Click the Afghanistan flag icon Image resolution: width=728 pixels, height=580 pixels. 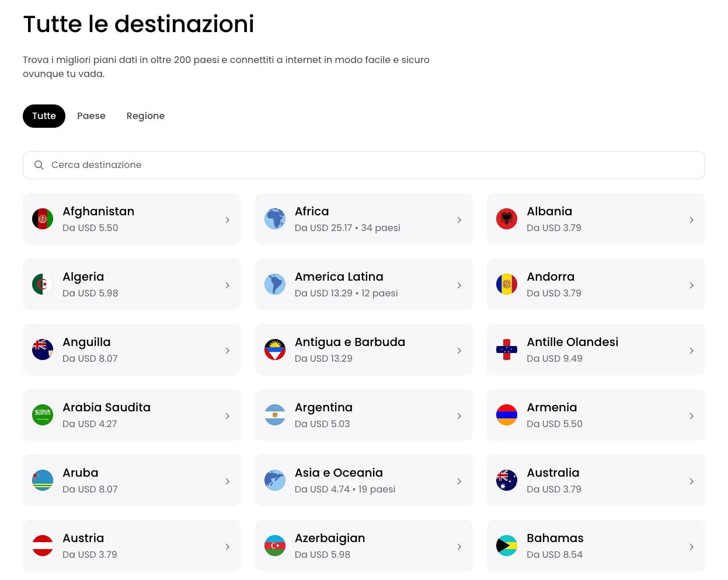[42, 219]
